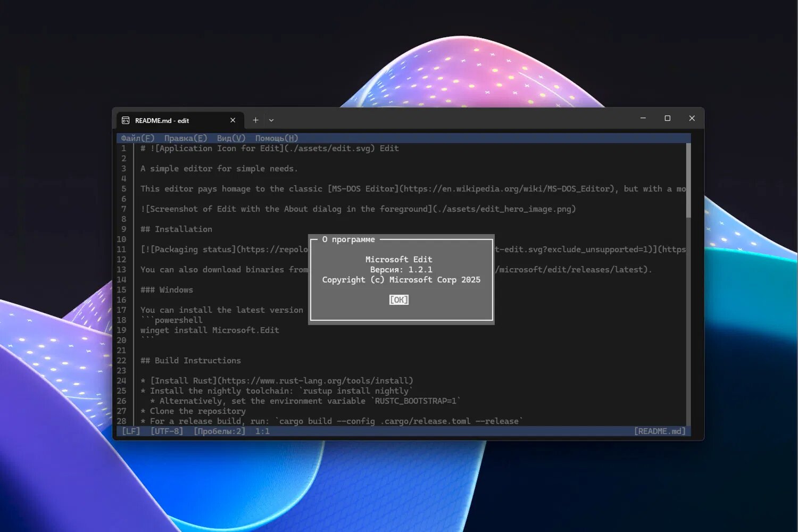Screen dimensions: 798x532
Task: Click the 1:1 cursor position indicator
Action: click(262, 431)
